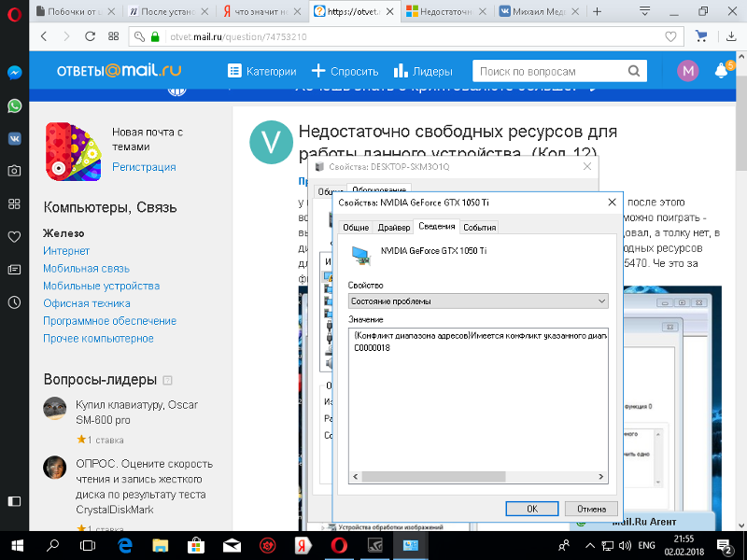Open Microsoft Edge from the taskbar
Image resolution: width=747 pixels, height=560 pixels.
125,546
